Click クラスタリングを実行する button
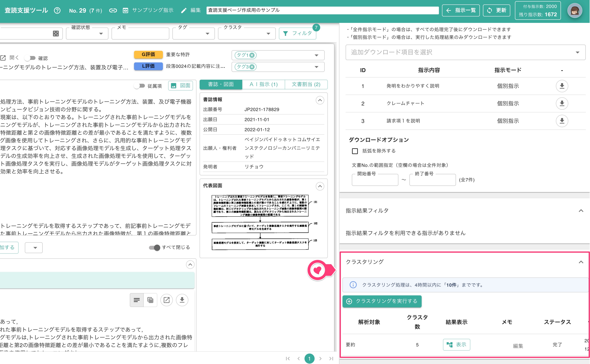 pos(382,301)
